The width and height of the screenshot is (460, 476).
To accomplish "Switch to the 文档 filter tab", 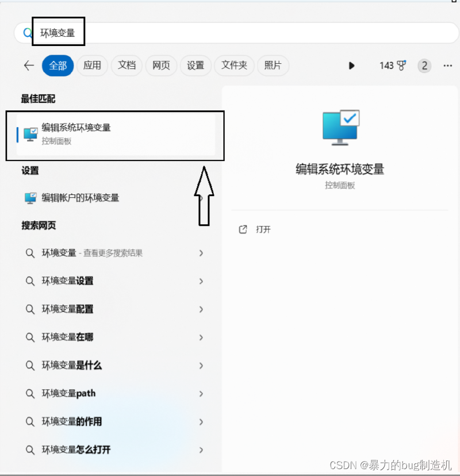I will tap(126, 66).
